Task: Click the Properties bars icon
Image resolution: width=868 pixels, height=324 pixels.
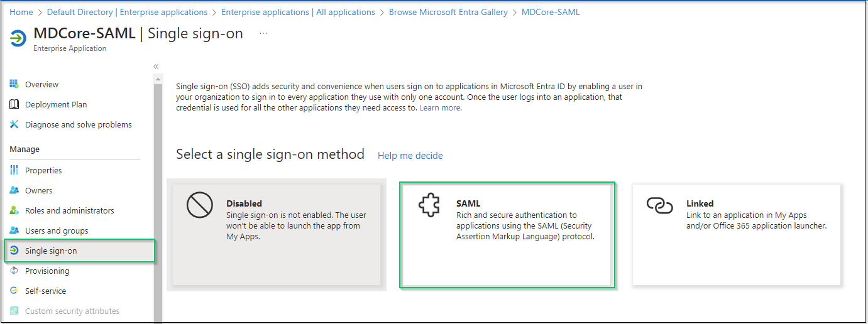Action: click(14, 170)
